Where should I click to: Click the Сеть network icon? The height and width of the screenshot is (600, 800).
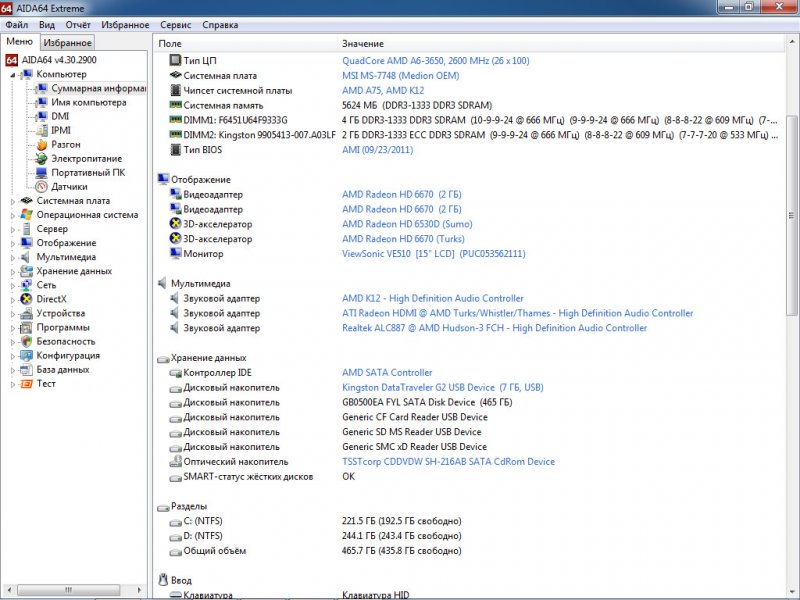(27, 285)
